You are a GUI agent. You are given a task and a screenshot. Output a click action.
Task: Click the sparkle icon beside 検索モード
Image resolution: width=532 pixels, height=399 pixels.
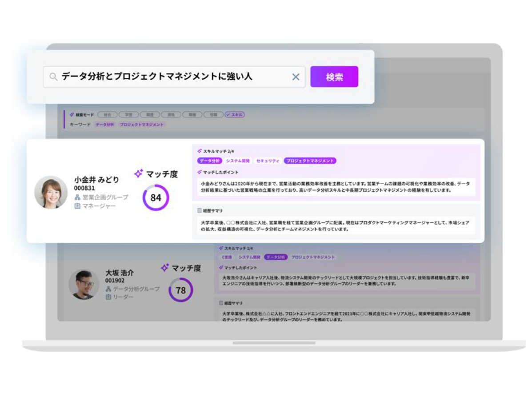[x=72, y=115]
